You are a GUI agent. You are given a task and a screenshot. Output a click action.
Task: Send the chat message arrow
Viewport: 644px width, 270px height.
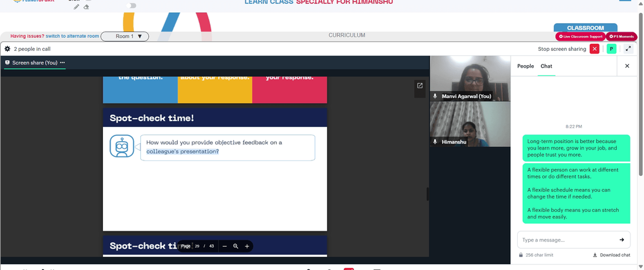point(622,240)
